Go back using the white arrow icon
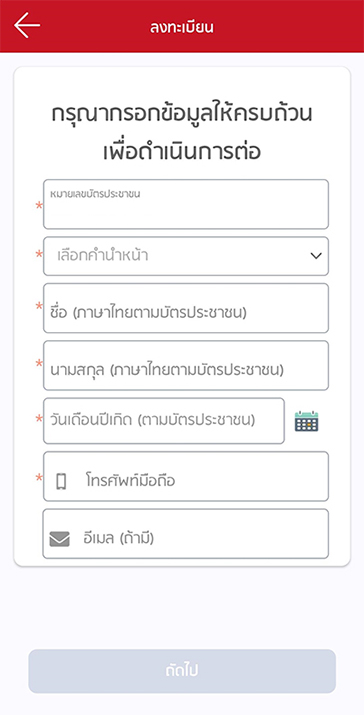 [27, 25]
